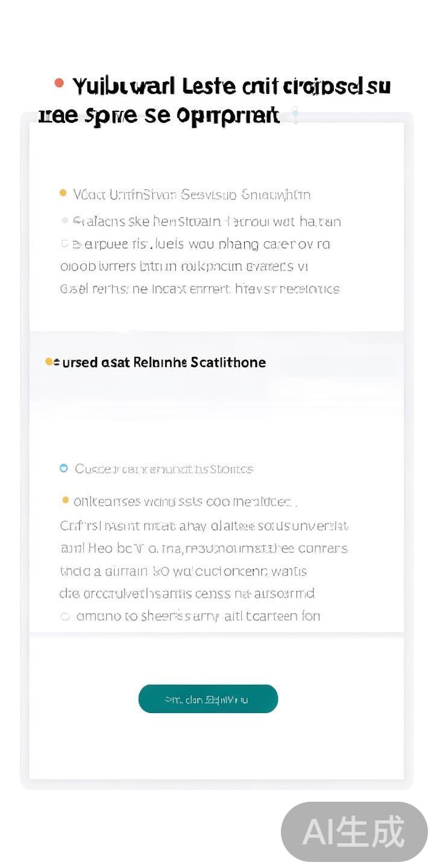This screenshot has height=868, width=434.
Task: Click the red dot beside the page title
Action: [59, 83]
